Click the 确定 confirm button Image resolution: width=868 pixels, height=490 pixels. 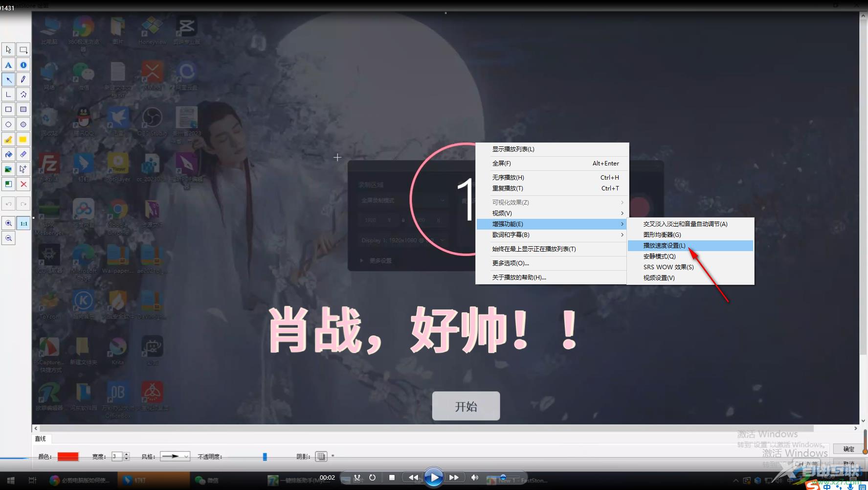[848, 449]
